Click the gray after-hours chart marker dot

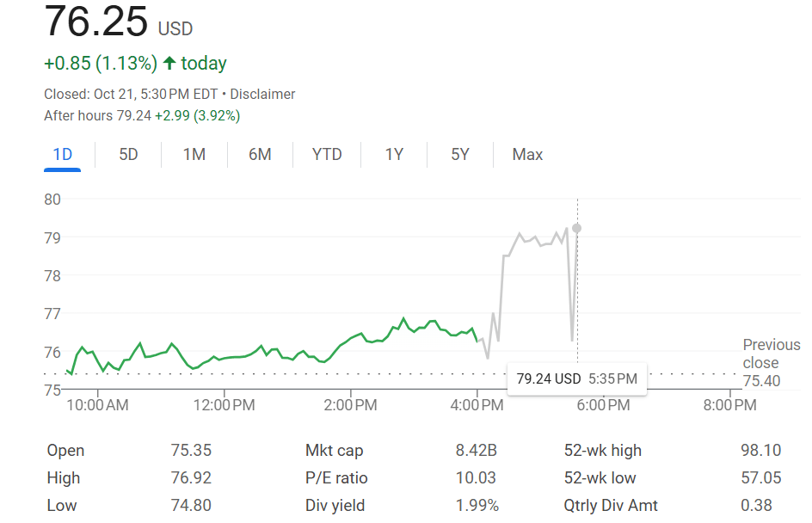pyautogui.click(x=576, y=228)
